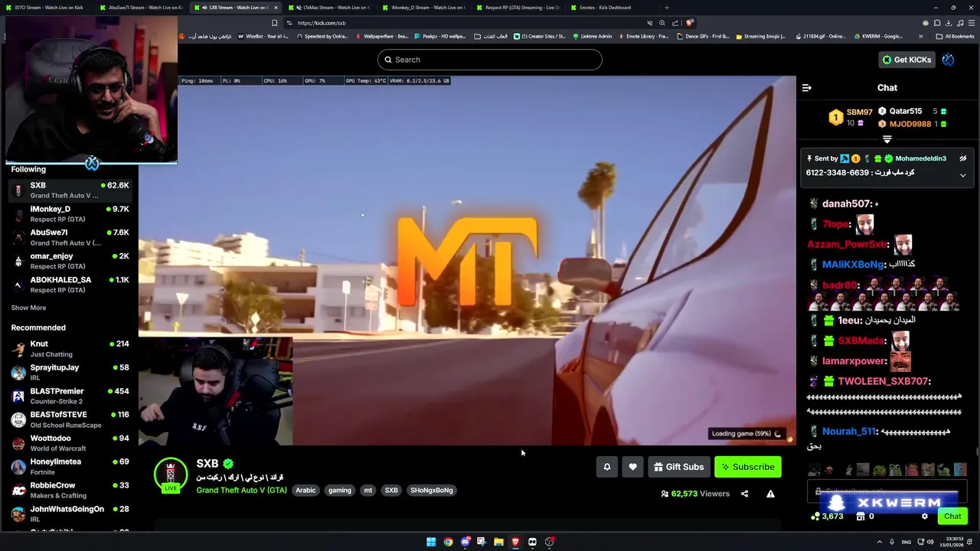Screen dimensions: 980x551
Task: Click the Brave Shields icon in address bar
Action: pos(690,23)
